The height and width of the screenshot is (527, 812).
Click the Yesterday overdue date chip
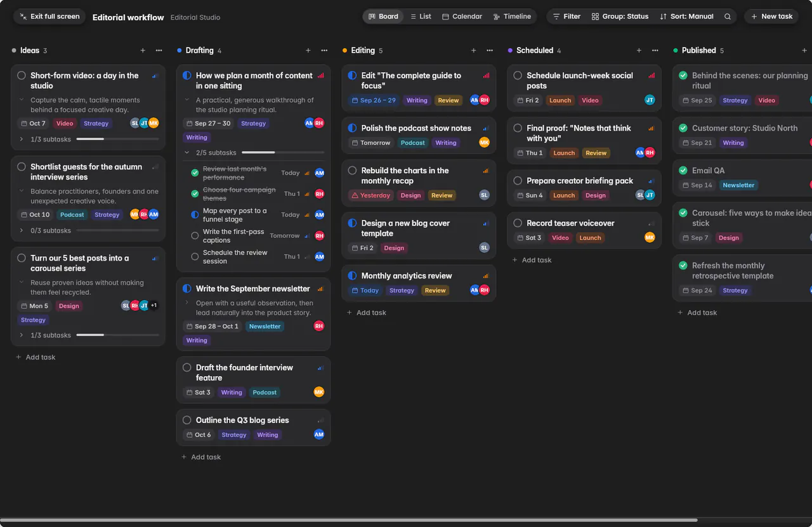pyautogui.click(x=371, y=195)
